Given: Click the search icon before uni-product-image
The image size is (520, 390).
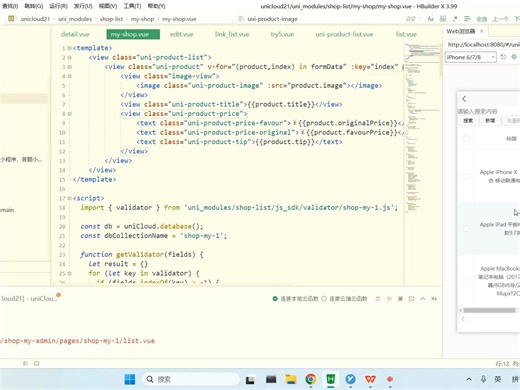Looking at the screenshot, I should tap(241, 19).
